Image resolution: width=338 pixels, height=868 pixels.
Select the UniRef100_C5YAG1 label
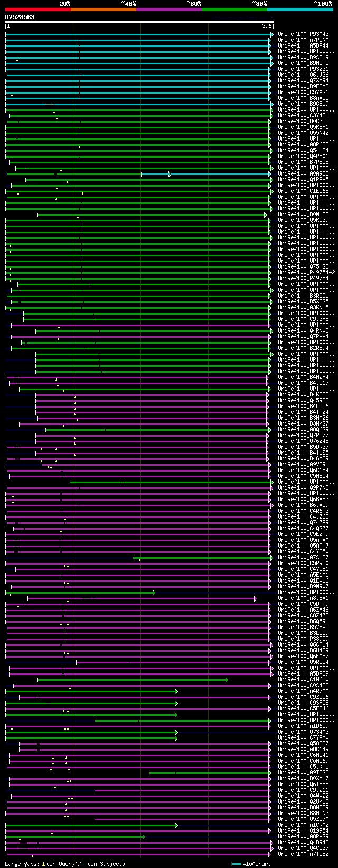[303, 93]
